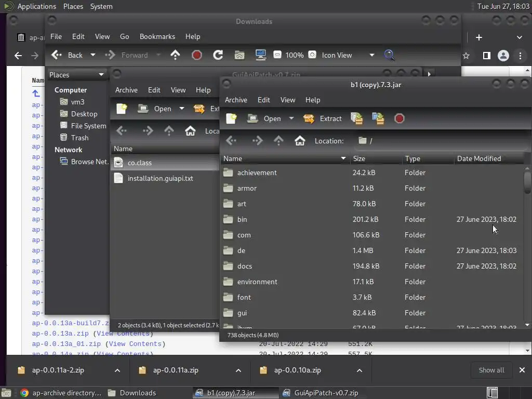Toggle the browser side panel icon
Image resolution: width=532 pixels, height=399 pixels.
pos(486,56)
